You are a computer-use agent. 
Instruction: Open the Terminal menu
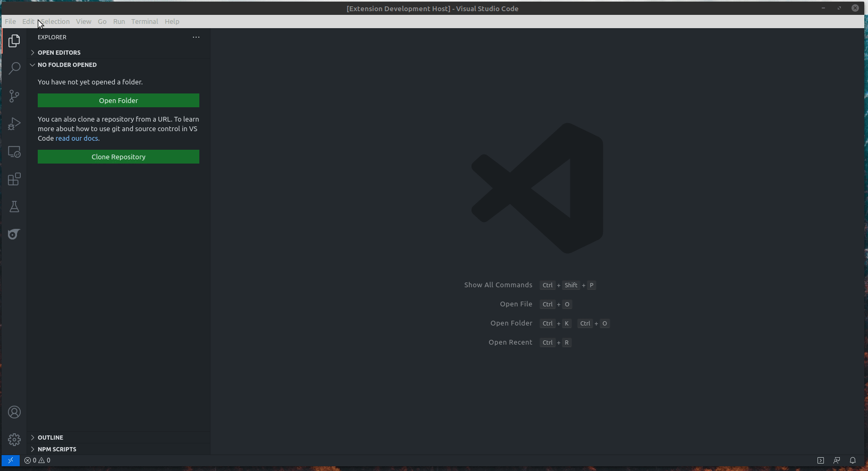[145, 22]
